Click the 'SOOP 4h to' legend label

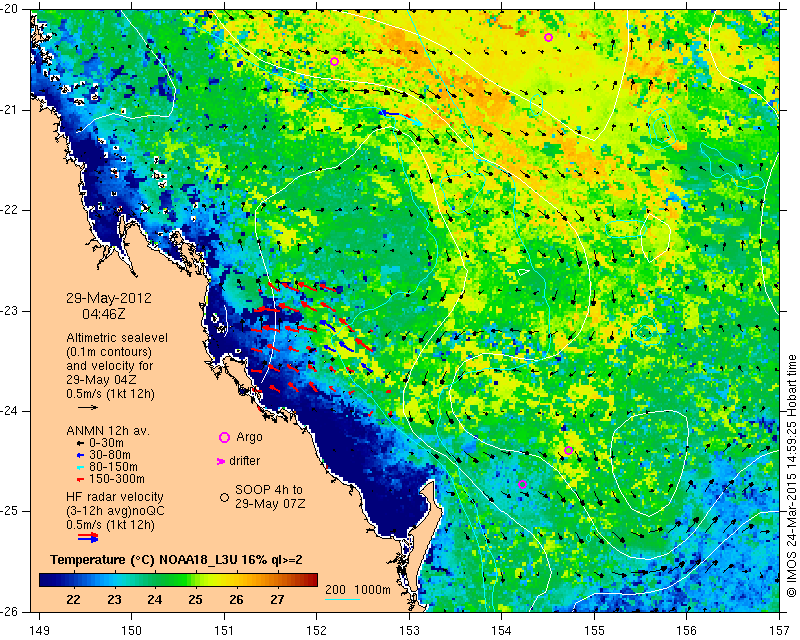269,489
